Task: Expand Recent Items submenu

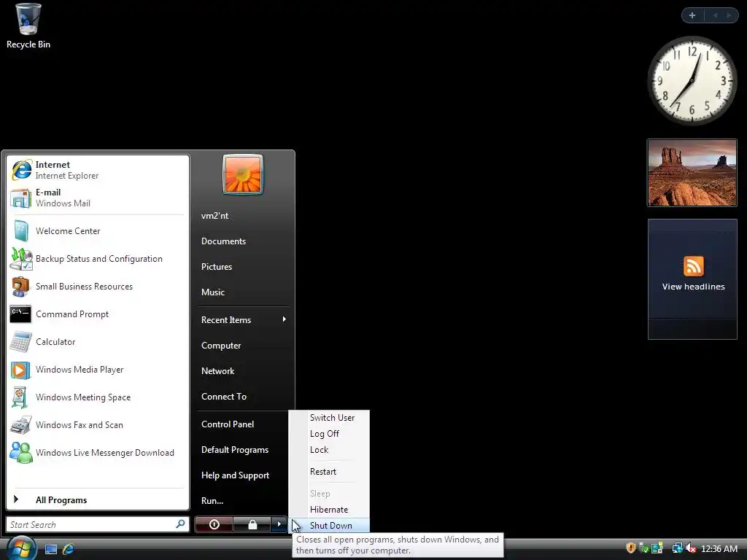Action: click(243, 320)
